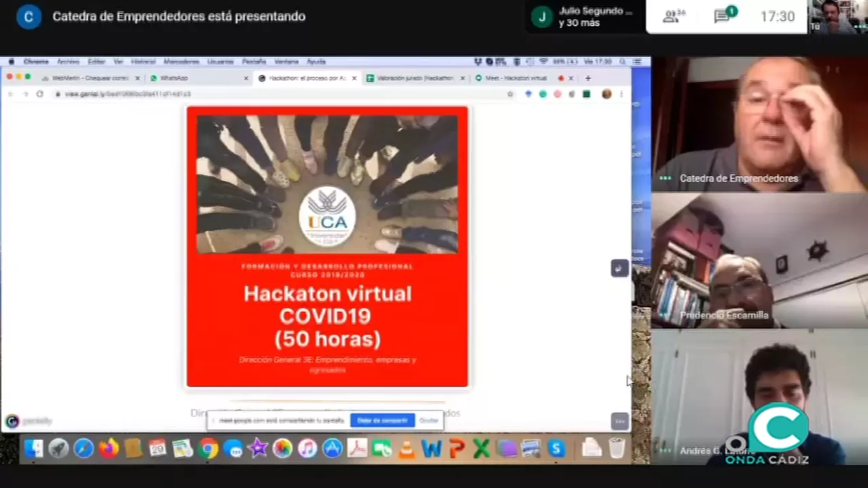This screenshot has height=488, width=868.
Task: Select Prudencio Escamilla's video tile
Action: tap(759, 261)
